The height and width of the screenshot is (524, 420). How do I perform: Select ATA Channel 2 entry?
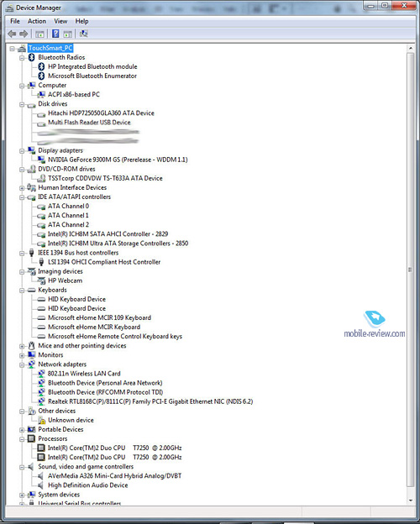[x=68, y=225]
